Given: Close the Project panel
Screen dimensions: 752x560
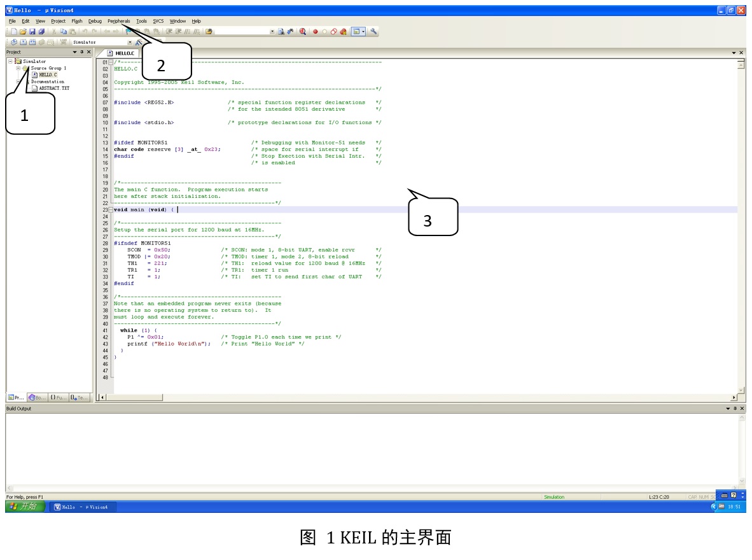Looking at the screenshot, I should (x=88, y=52).
